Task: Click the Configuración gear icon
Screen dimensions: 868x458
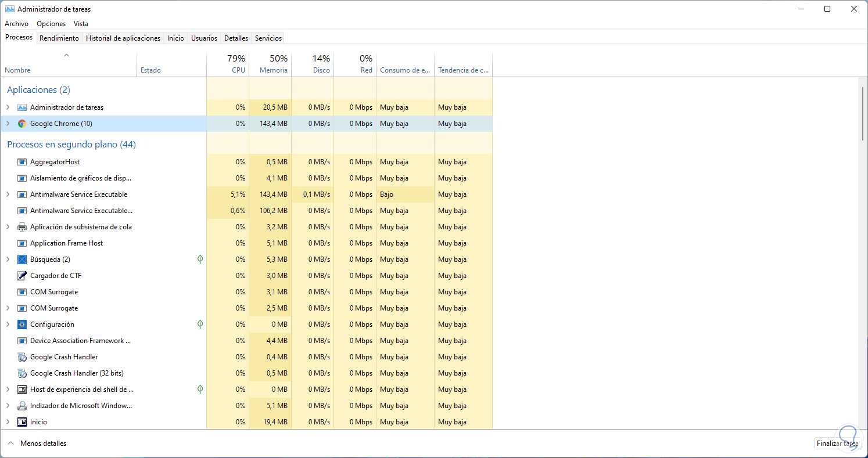Action: tap(22, 324)
